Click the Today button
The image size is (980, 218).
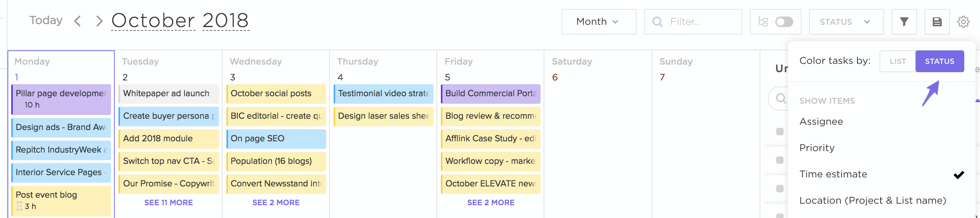tap(46, 20)
